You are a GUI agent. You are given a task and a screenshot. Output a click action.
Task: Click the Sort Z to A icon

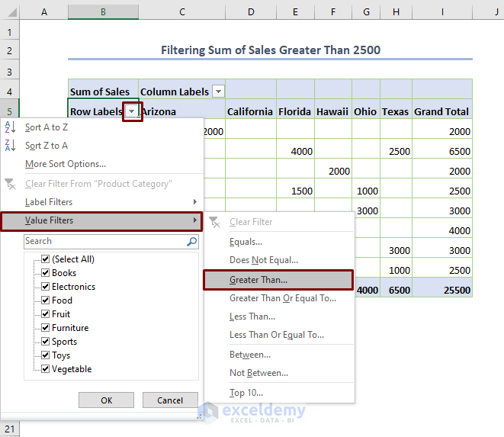click(10, 146)
